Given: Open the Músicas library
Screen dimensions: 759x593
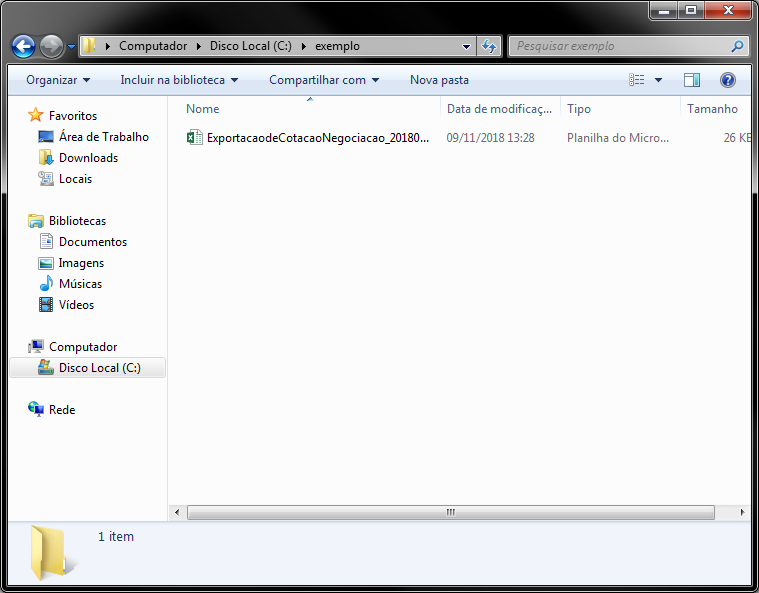Looking at the screenshot, I should coord(80,284).
